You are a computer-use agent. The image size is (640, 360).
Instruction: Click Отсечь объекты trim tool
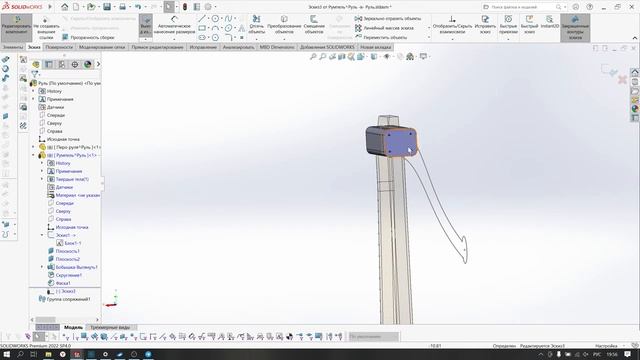click(x=257, y=25)
